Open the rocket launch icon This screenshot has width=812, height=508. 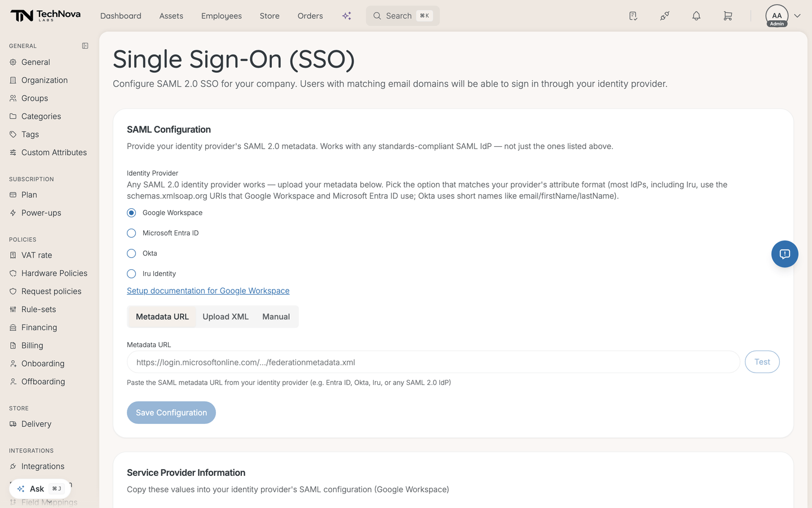point(665,16)
